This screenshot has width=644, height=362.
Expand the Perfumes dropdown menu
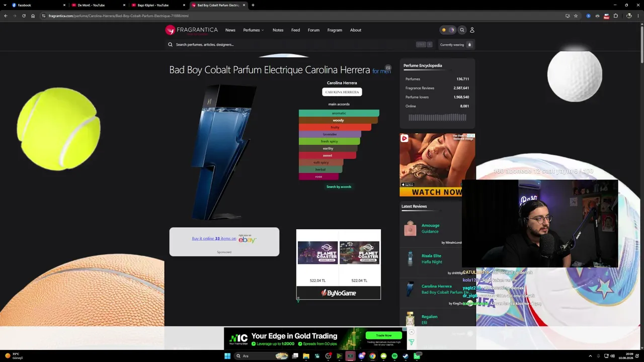pyautogui.click(x=254, y=30)
